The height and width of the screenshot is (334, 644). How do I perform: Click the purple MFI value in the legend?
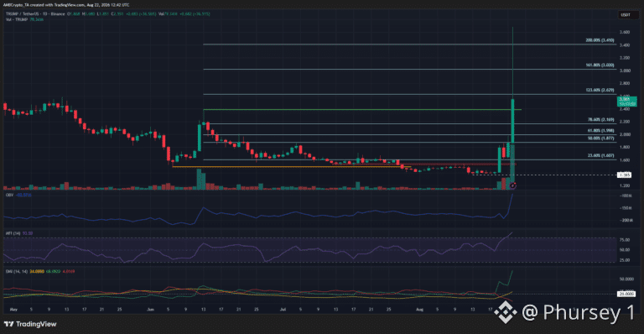[x=27, y=233]
